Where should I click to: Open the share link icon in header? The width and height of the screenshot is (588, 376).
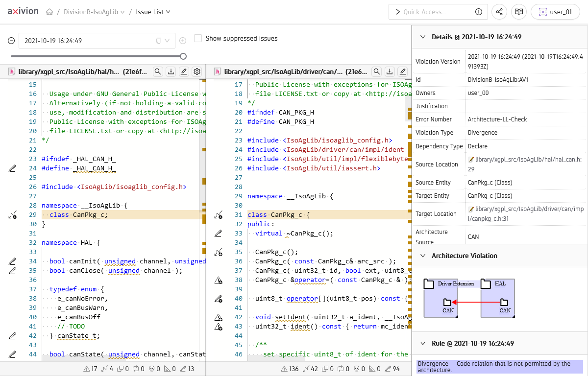pyautogui.click(x=499, y=12)
